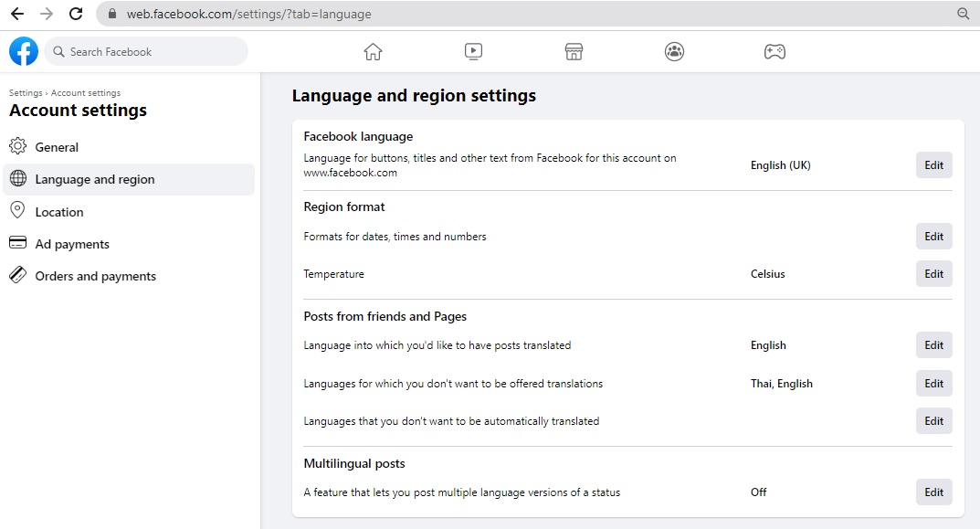The height and width of the screenshot is (529, 980).
Task: Click the browser reload icon
Action: (x=76, y=14)
